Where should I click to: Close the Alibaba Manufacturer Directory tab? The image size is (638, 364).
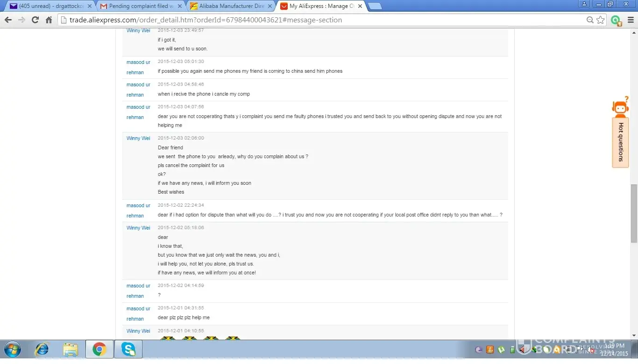(x=270, y=6)
